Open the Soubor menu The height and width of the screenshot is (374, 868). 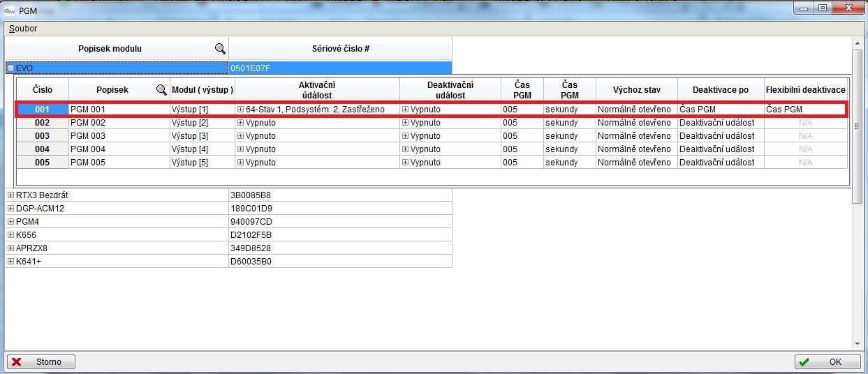pos(23,29)
